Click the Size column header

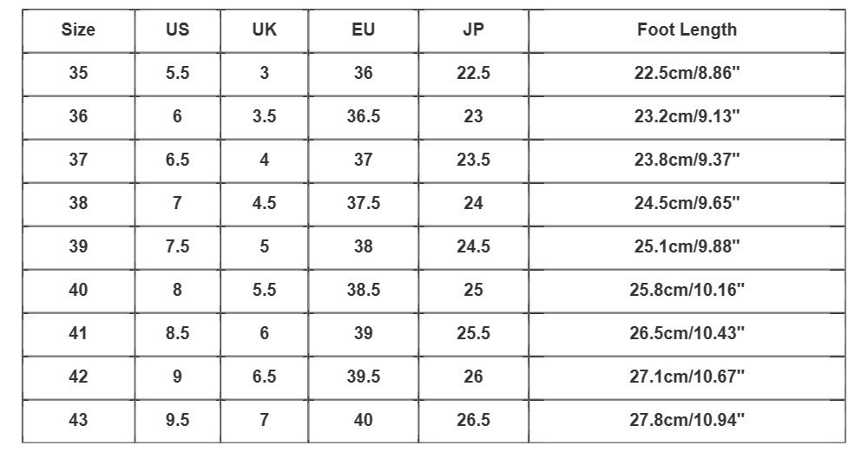tap(78, 31)
